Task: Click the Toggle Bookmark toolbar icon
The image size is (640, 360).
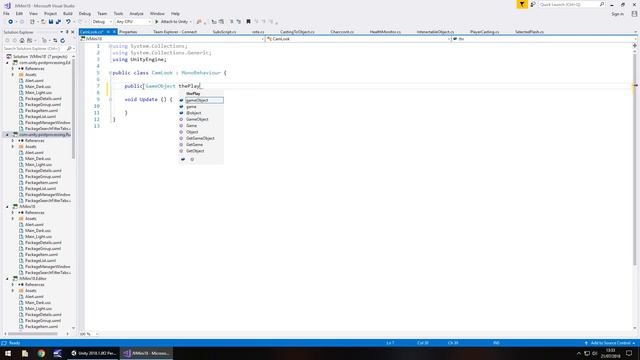Action: tap(248, 22)
